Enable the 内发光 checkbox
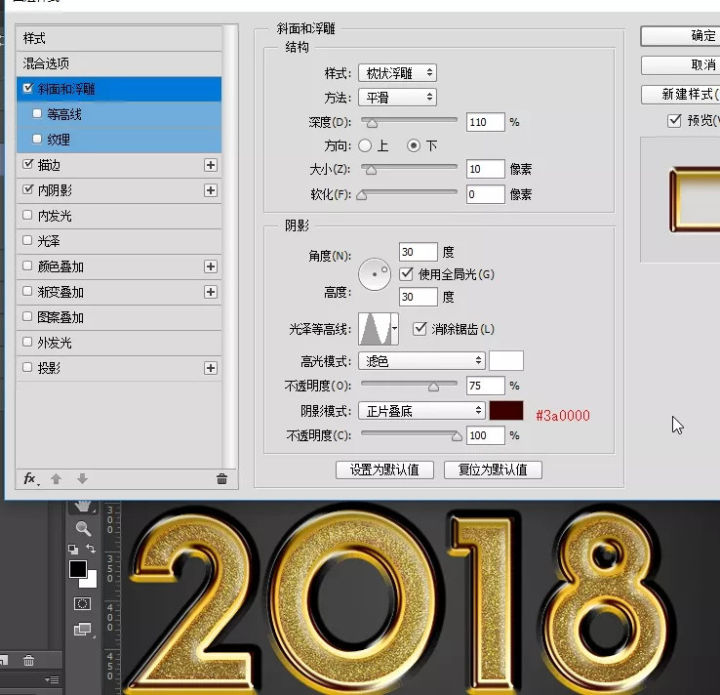 (x=28, y=215)
